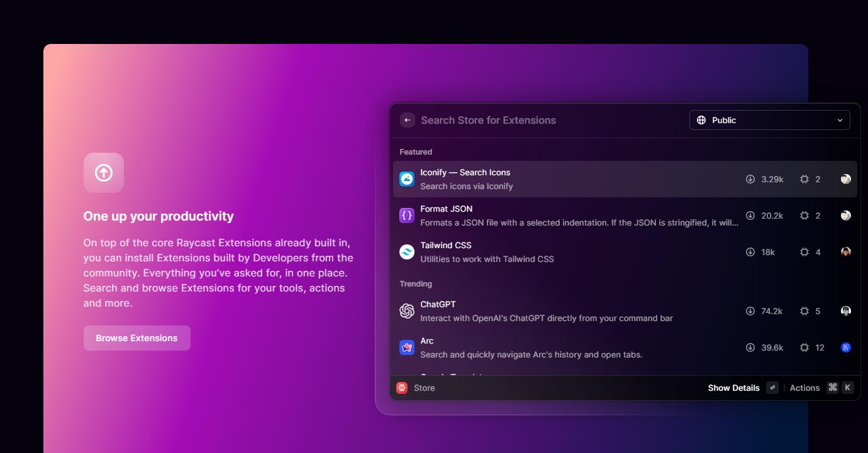Screen dimensions: 868x453
Task: Select the ChatGPT extension row
Action: pyautogui.click(x=625, y=311)
